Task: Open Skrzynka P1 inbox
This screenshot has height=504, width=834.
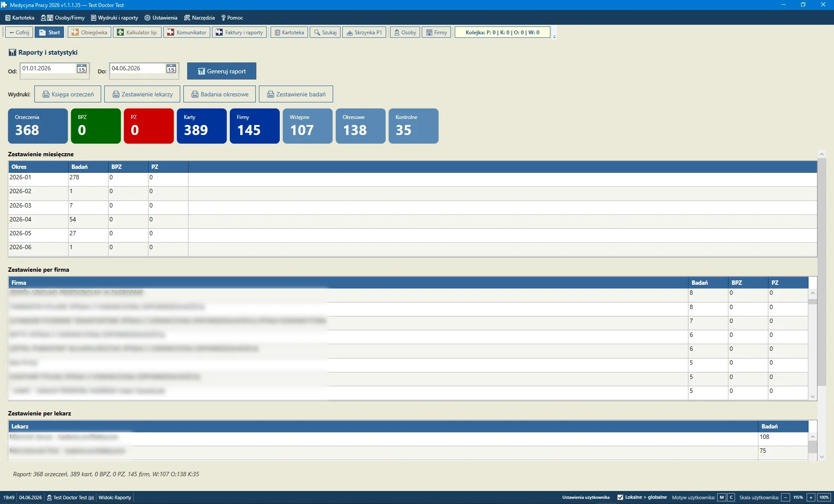Action: [x=364, y=33]
